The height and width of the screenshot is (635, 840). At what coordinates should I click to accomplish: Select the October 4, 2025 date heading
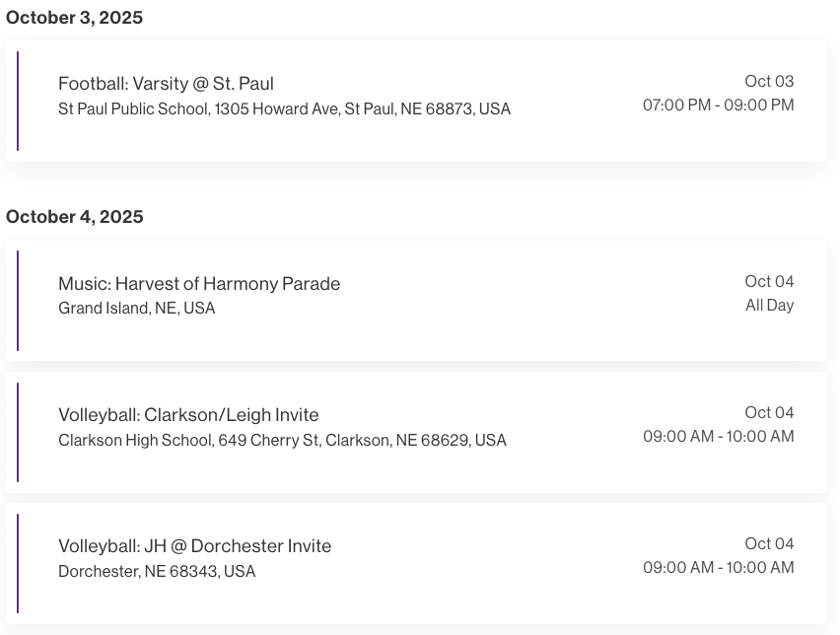(75, 217)
